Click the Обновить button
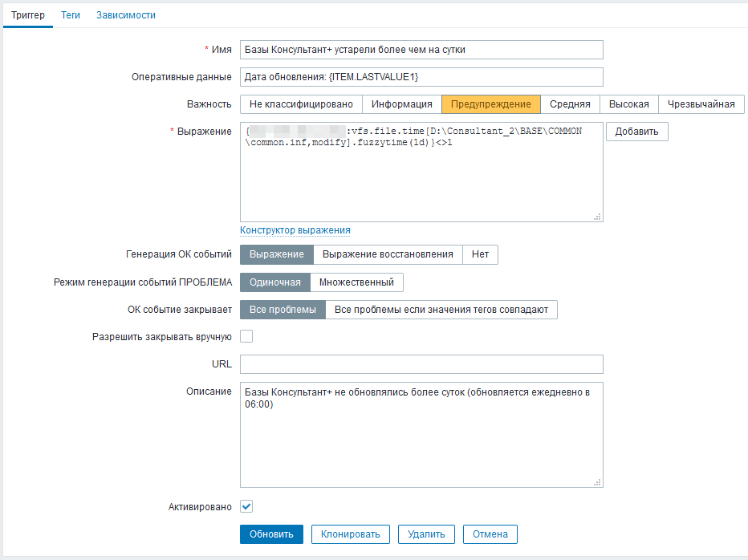The image size is (748, 560). point(271,534)
